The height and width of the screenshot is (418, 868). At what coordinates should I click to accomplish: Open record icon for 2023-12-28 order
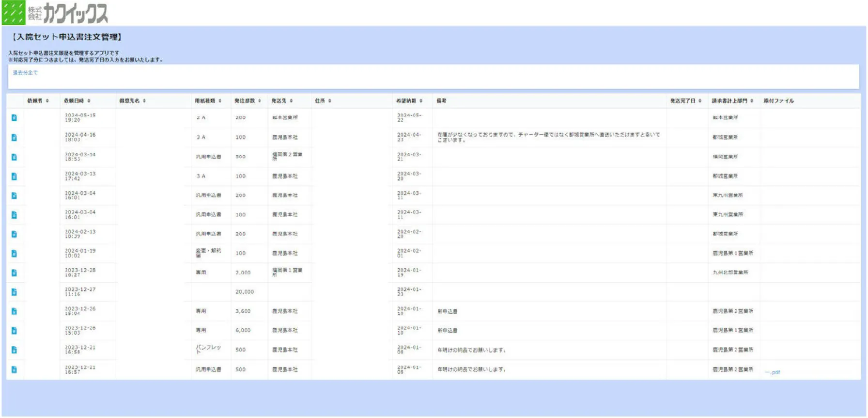[14, 273]
